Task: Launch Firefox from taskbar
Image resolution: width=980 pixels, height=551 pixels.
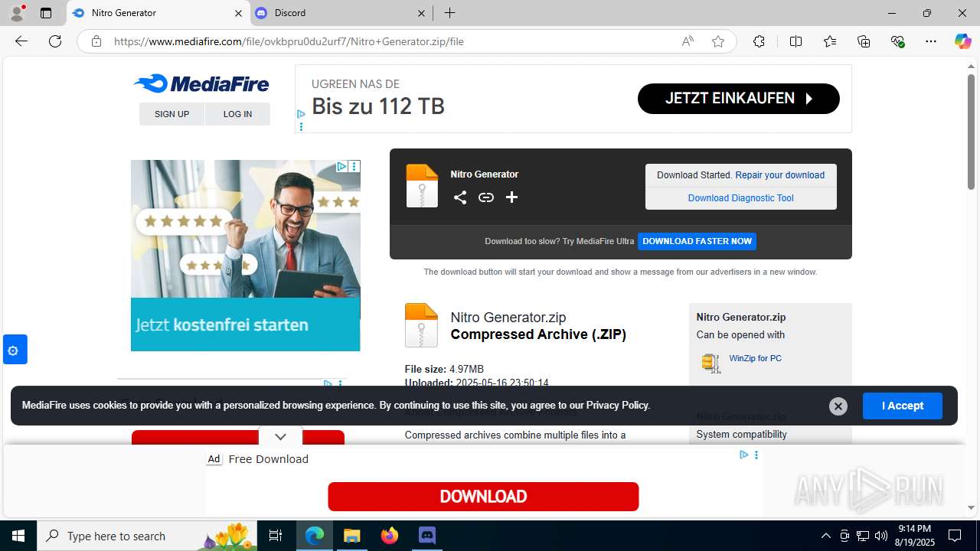Action: click(390, 536)
